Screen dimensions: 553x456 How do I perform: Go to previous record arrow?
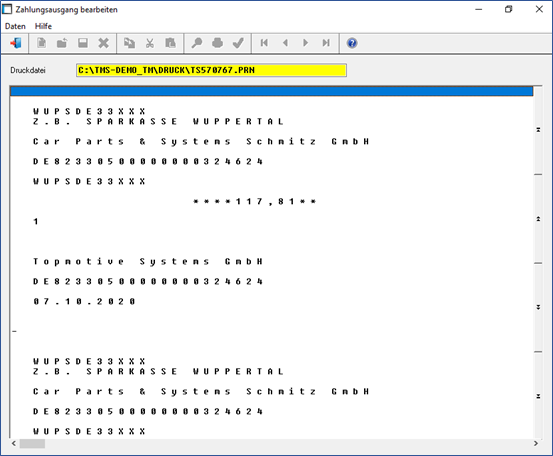285,43
